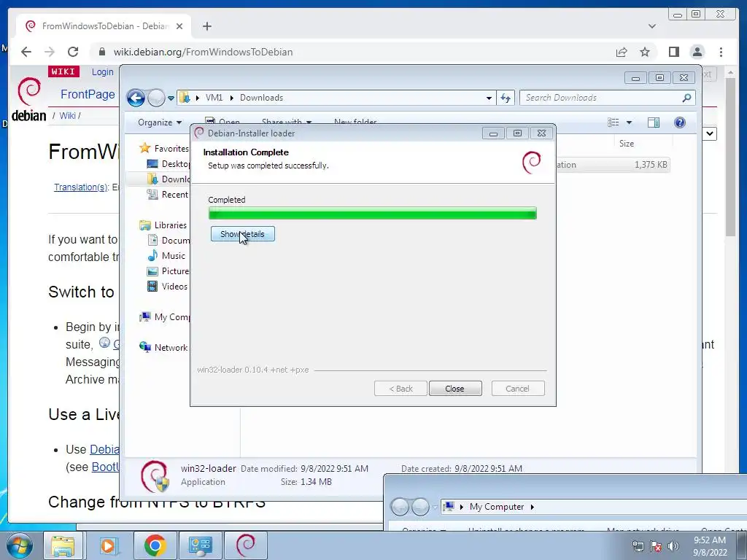This screenshot has height=560, width=747.
Task: Open the view options dropdown arrow
Action: click(x=629, y=122)
